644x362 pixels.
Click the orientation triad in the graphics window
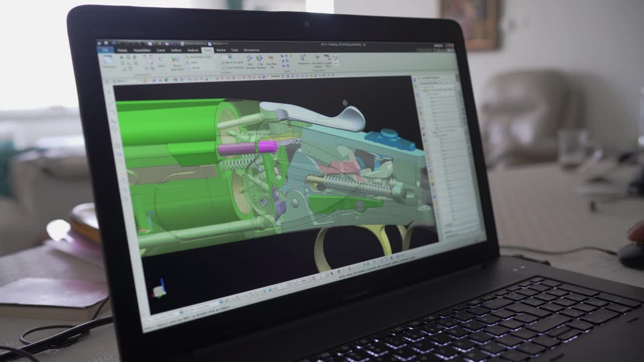pos(160,287)
